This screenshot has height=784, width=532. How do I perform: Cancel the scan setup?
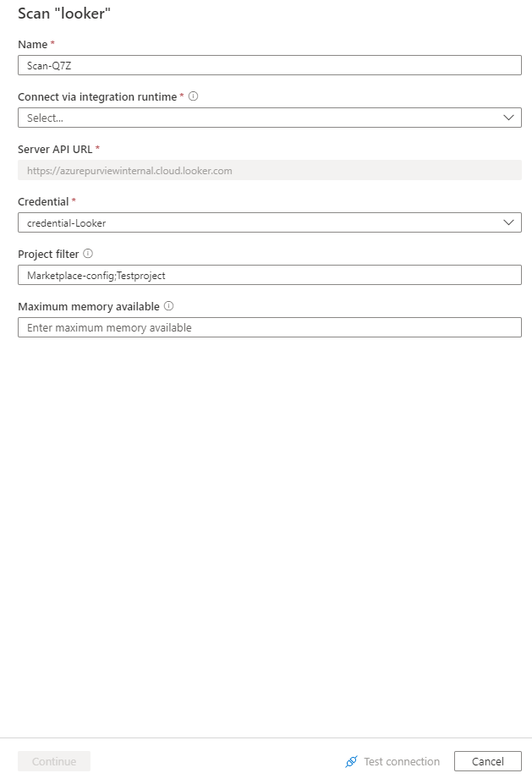click(x=487, y=761)
